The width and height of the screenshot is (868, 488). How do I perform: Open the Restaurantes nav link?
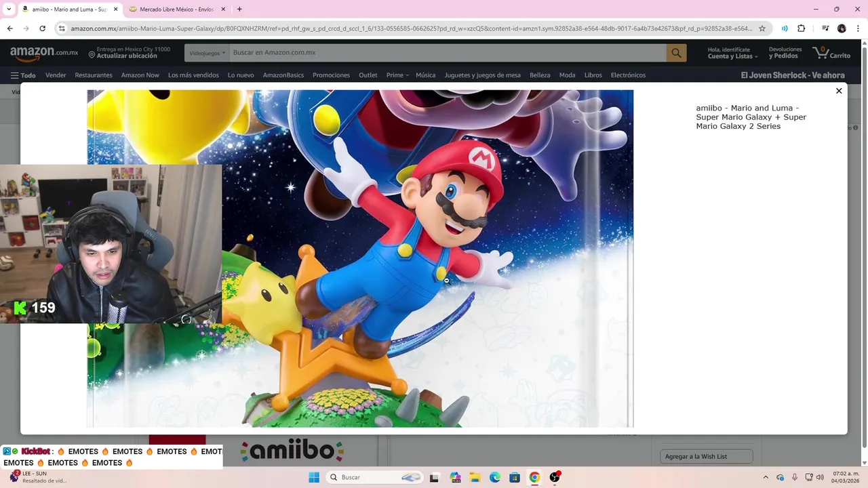click(94, 75)
